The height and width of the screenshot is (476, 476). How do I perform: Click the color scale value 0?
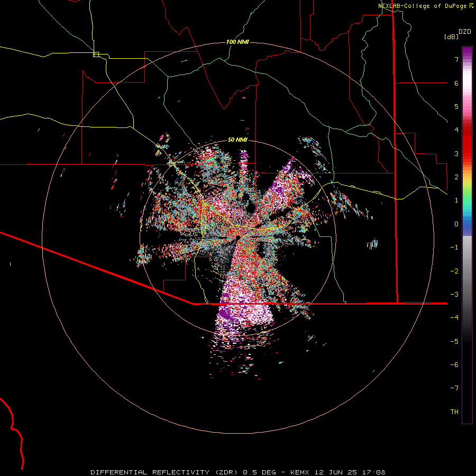456,224
